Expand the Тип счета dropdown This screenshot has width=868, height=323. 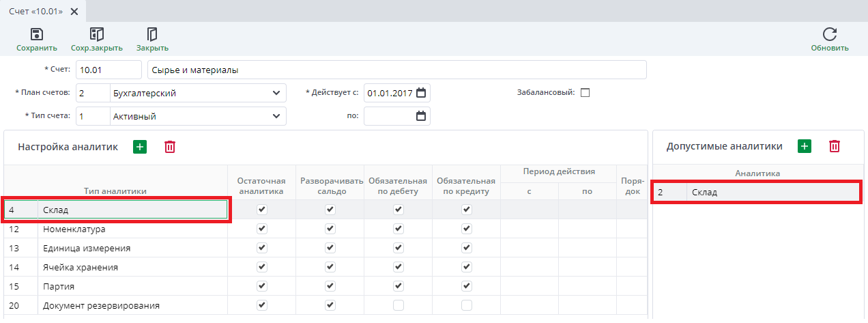click(276, 116)
